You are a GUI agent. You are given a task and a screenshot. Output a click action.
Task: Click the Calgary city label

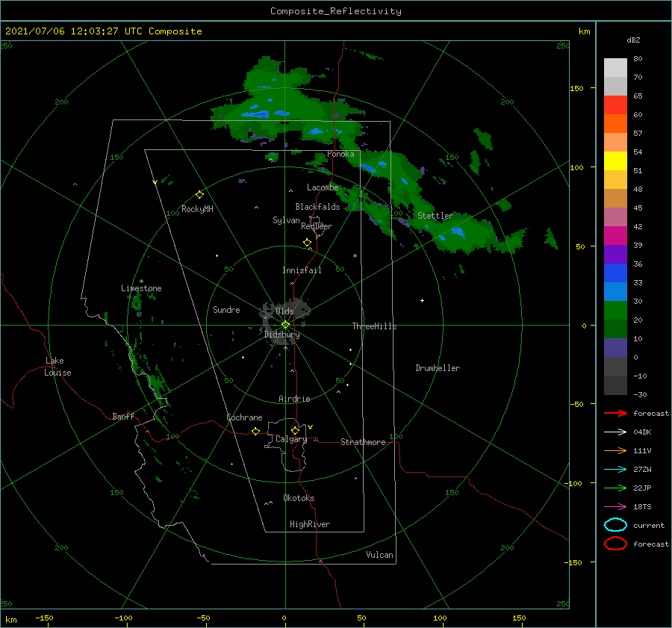pos(291,439)
